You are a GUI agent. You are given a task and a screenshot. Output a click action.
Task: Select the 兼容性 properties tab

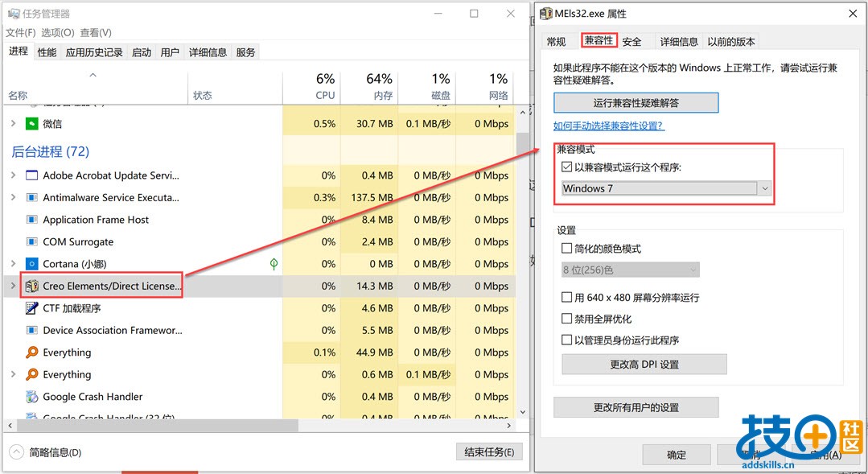(599, 40)
